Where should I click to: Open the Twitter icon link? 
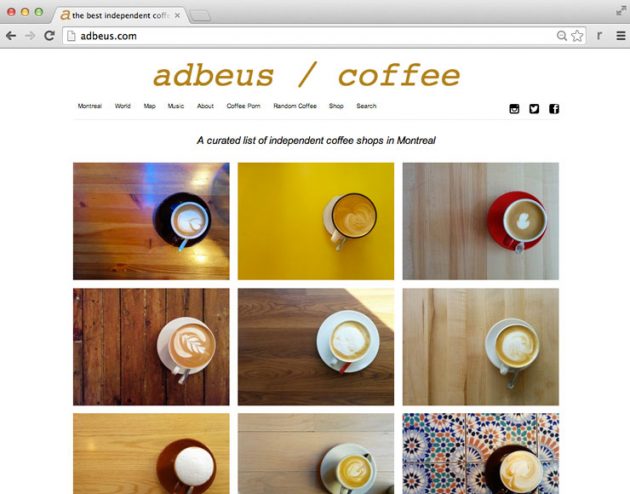coord(534,109)
